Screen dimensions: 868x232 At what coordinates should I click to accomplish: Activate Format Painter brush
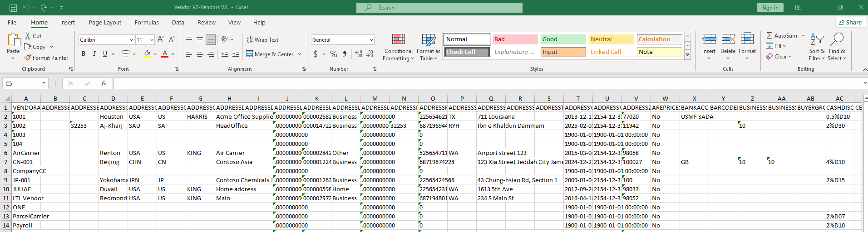(28, 58)
